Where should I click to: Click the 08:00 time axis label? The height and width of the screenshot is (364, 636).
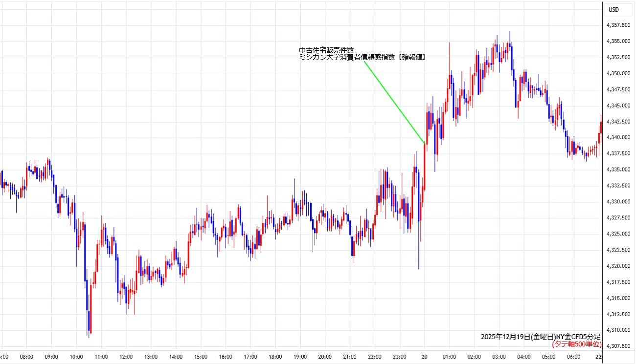pos(26,357)
